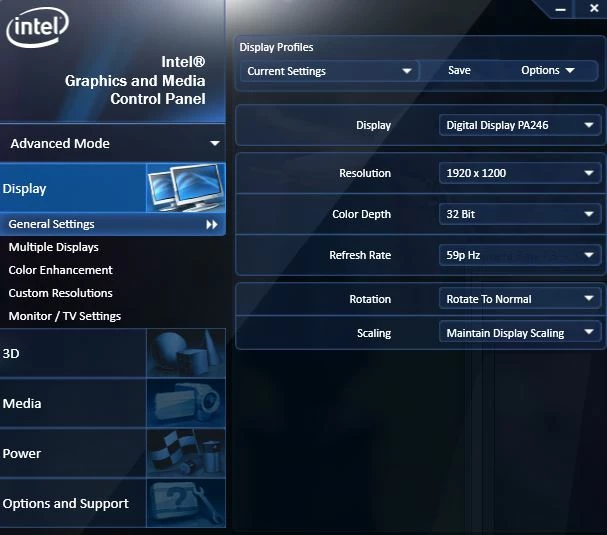
Task: Open the 3D category
Action: pos(113,353)
